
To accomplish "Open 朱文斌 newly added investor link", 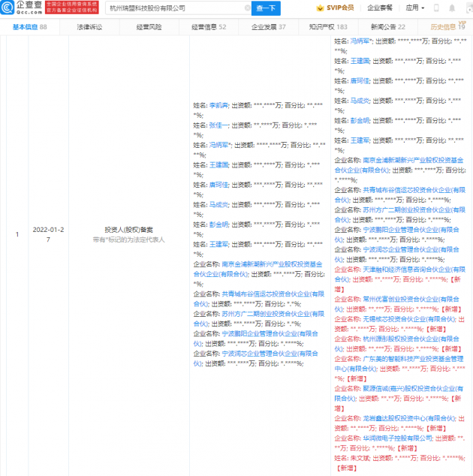I will pos(360,458).
